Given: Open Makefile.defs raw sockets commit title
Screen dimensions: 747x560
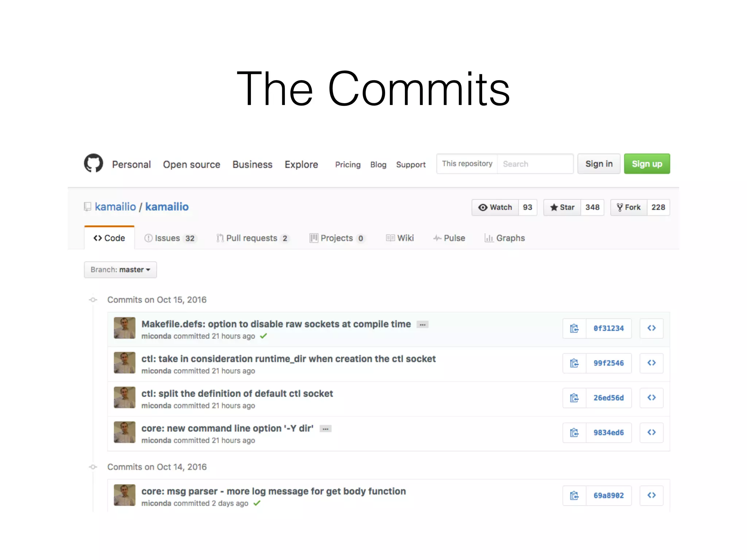Looking at the screenshot, I should (x=276, y=324).
